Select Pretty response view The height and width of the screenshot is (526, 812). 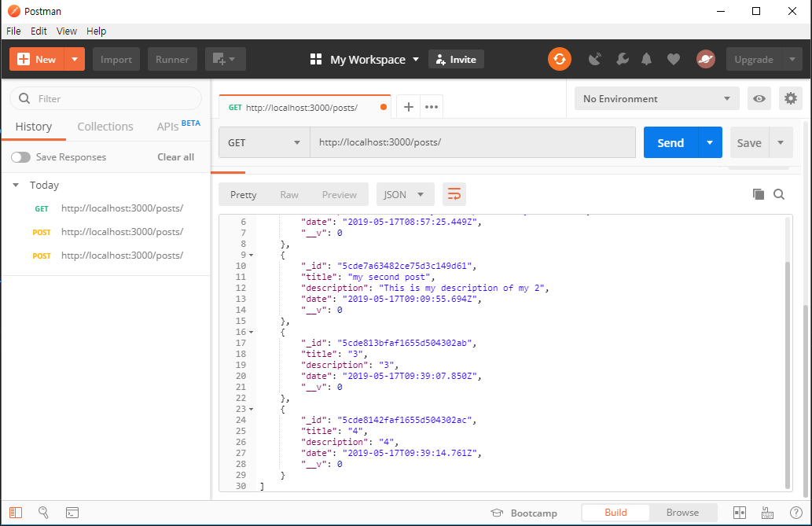pyautogui.click(x=244, y=195)
